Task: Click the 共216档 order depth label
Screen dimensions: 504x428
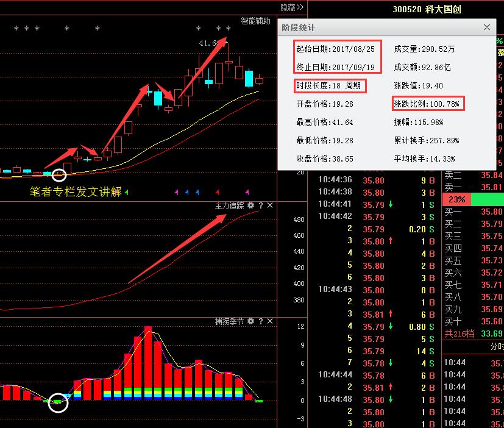Action: pos(456,333)
